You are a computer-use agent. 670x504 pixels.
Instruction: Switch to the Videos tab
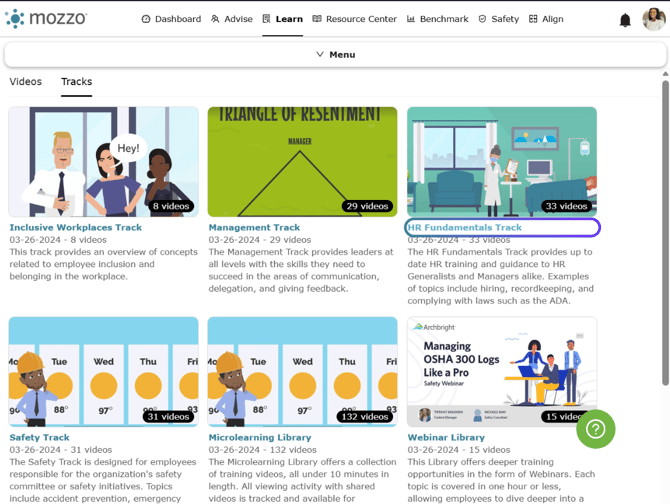click(x=26, y=82)
